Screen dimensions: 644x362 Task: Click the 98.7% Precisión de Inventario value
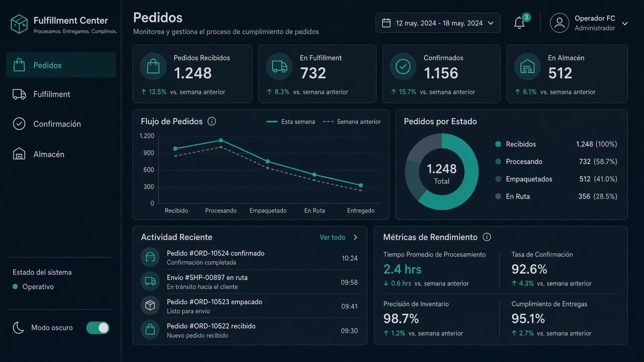click(401, 319)
